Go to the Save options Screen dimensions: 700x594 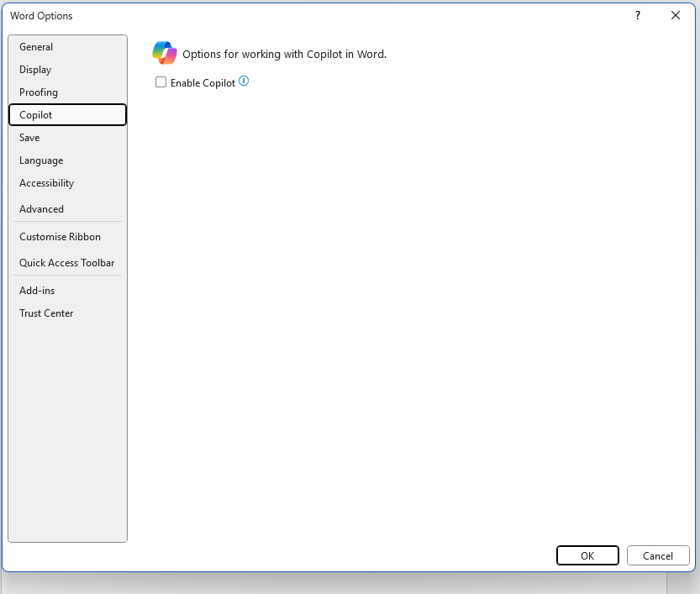[68, 138]
